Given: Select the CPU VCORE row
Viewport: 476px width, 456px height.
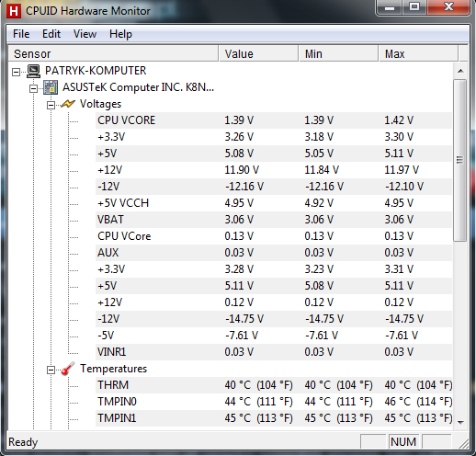Looking at the screenshot, I should (x=274, y=120).
